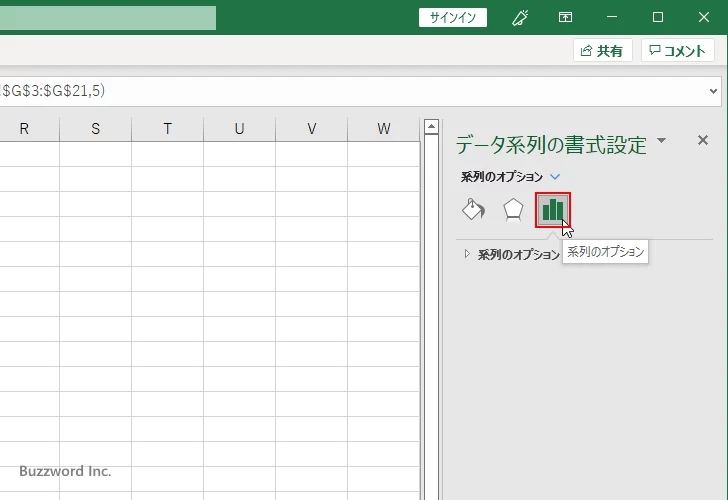The image size is (728, 500).
Task: Select the column V header
Action: 312,129
